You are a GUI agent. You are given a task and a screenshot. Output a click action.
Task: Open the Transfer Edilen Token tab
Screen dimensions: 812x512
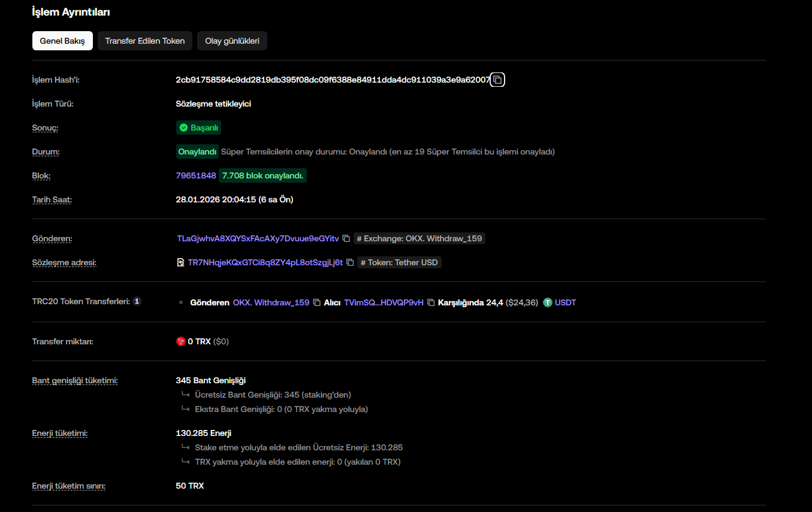[145, 41]
